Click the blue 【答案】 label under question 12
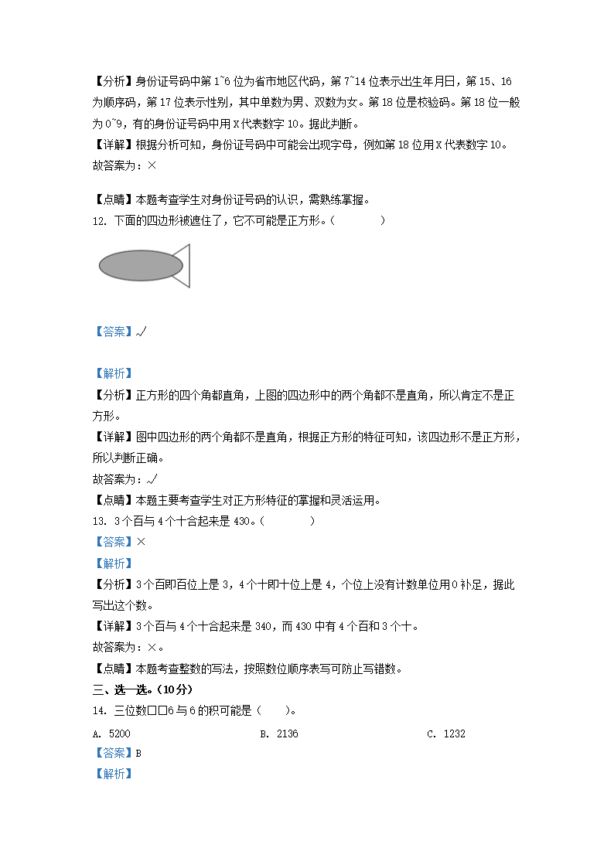The height and width of the screenshot is (868, 614). pos(114,332)
